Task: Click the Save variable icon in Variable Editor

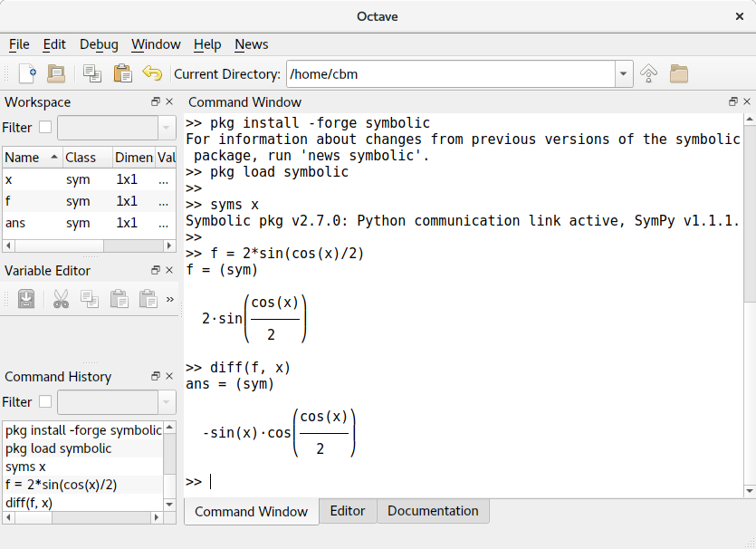Action: coord(26,299)
